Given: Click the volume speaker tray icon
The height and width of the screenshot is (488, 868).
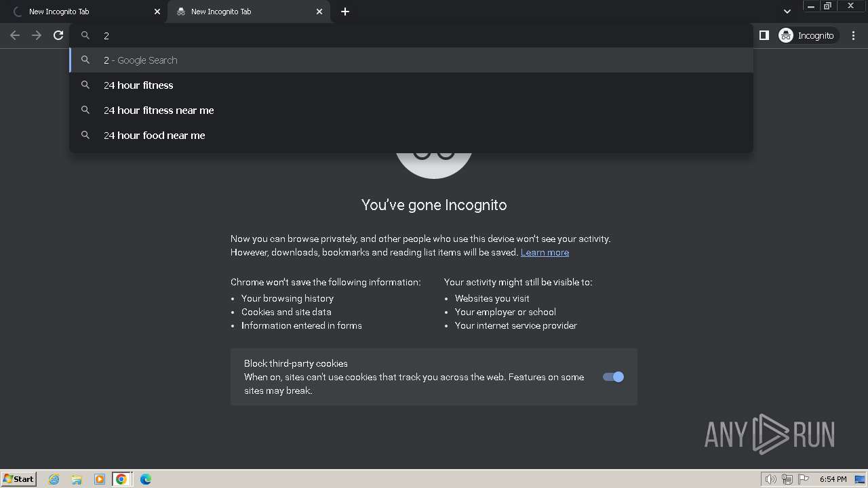Looking at the screenshot, I should click(x=770, y=479).
